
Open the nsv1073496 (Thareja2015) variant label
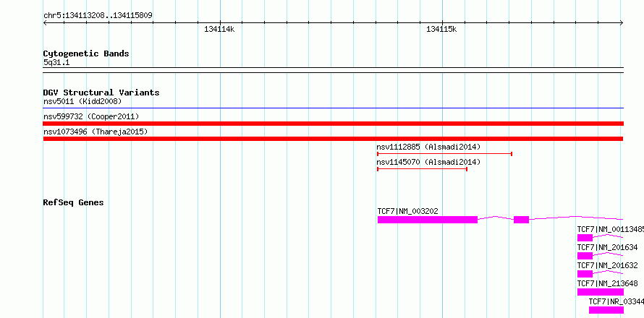[96, 132]
